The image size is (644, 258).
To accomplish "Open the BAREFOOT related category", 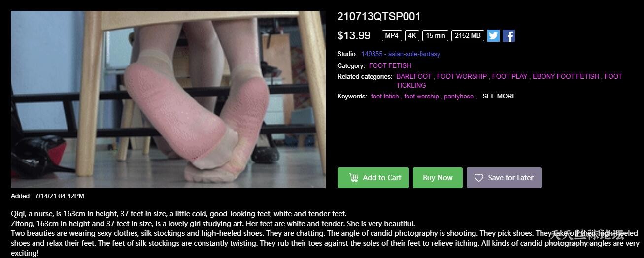I will (x=414, y=76).
